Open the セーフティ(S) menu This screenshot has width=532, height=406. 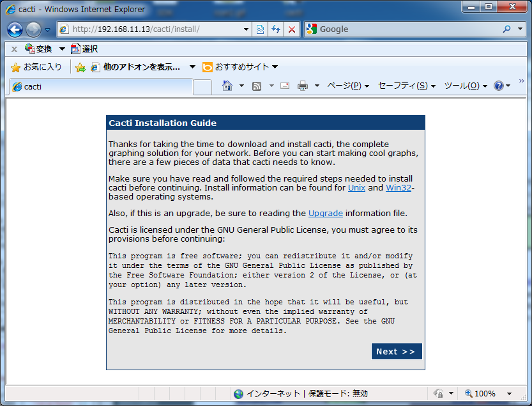click(406, 86)
